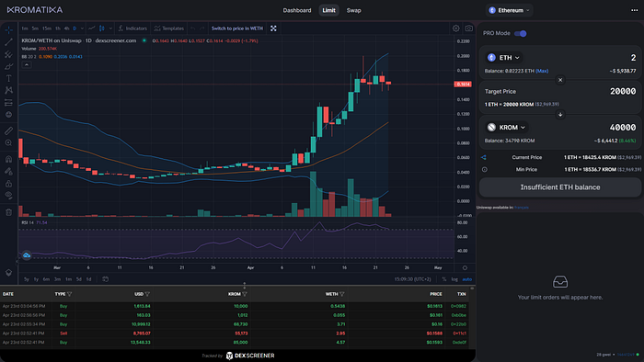Image resolution: width=644 pixels, height=362 pixels.
Task: Expand the time interval dropdown arrow
Action: point(82,28)
